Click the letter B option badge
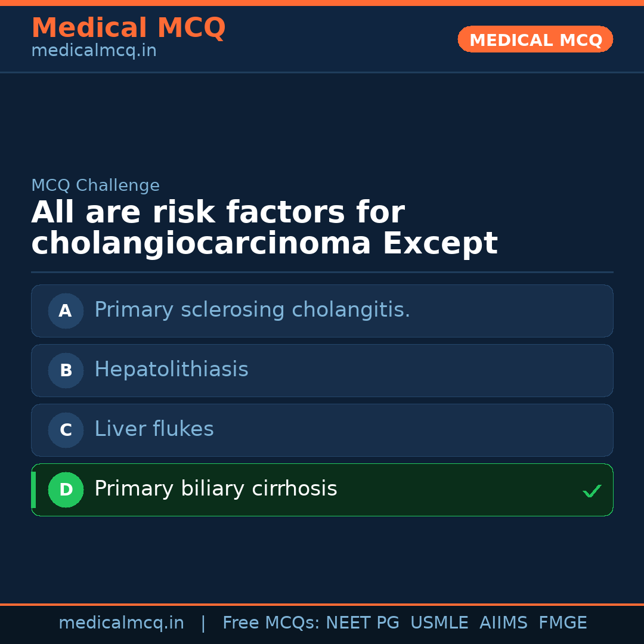The width and height of the screenshot is (644, 644). (66, 370)
